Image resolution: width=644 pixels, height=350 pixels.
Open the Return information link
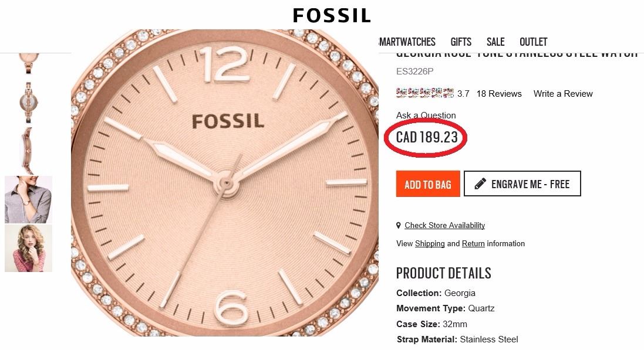tap(473, 244)
